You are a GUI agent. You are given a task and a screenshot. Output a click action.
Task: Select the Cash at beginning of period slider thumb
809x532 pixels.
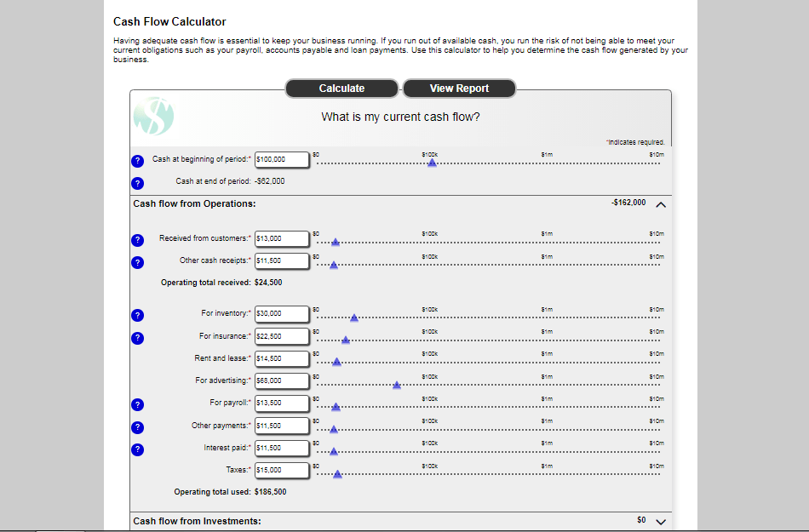pyautogui.click(x=433, y=163)
